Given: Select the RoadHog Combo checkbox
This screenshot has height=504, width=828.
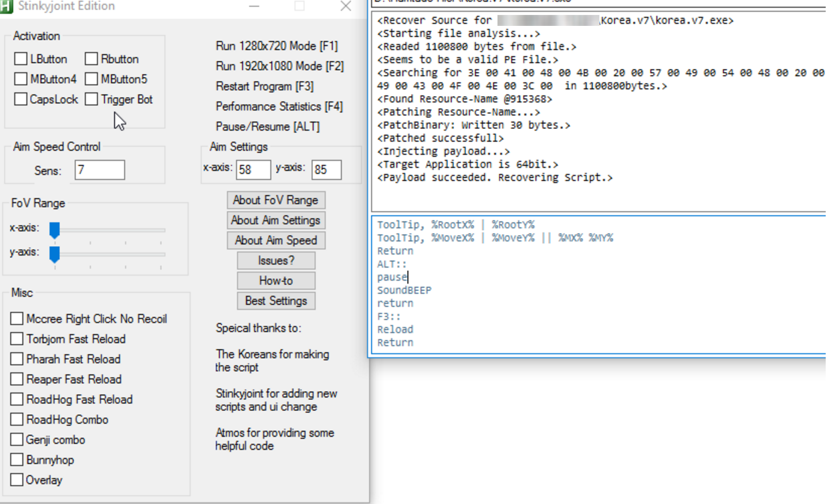Looking at the screenshot, I should click(x=17, y=419).
